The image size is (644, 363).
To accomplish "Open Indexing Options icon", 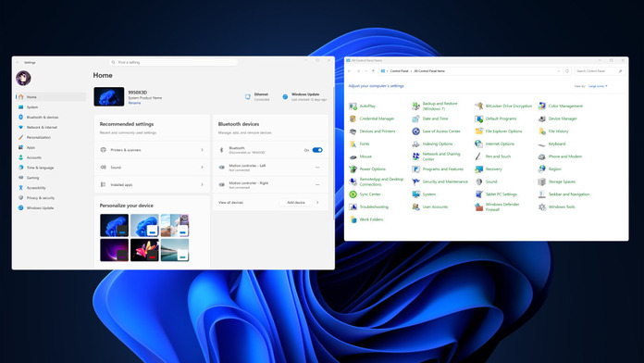I will [415, 144].
